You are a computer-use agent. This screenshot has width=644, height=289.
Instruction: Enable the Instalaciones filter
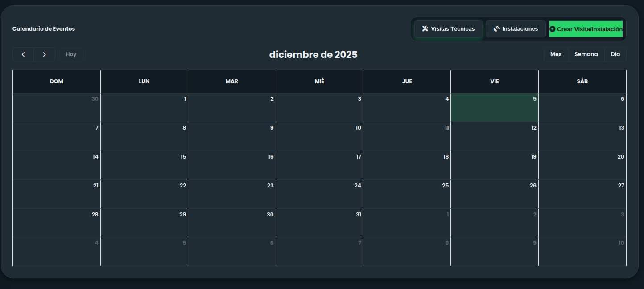pyautogui.click(x=516, y=28)
